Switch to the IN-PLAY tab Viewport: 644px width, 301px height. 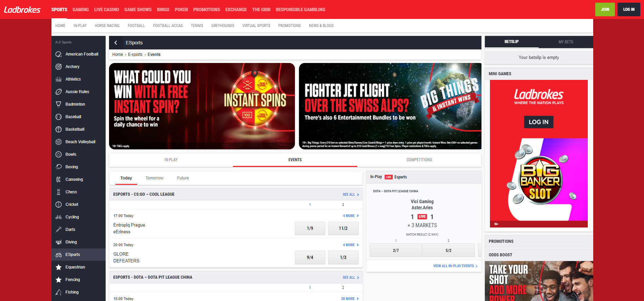point(171,160)
